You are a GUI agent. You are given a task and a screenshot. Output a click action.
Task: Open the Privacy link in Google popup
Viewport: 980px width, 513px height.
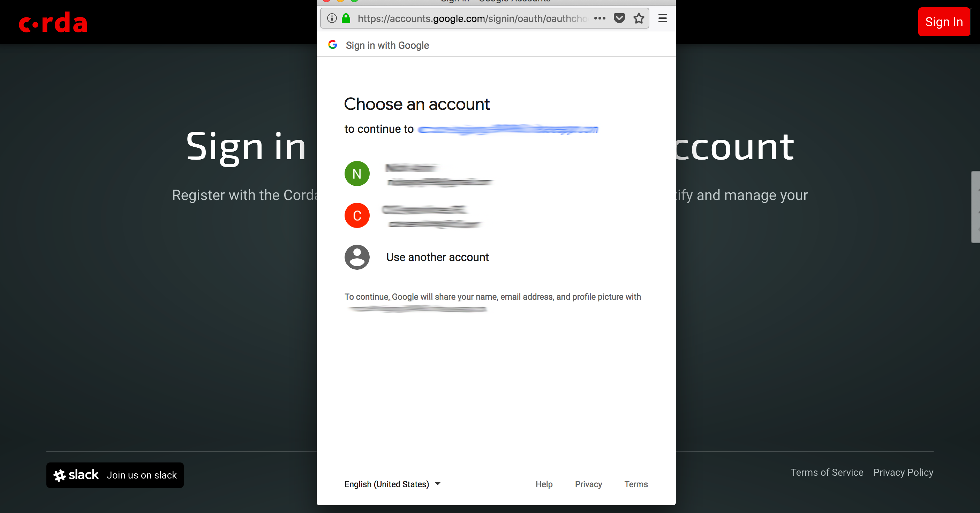(588, 484)
